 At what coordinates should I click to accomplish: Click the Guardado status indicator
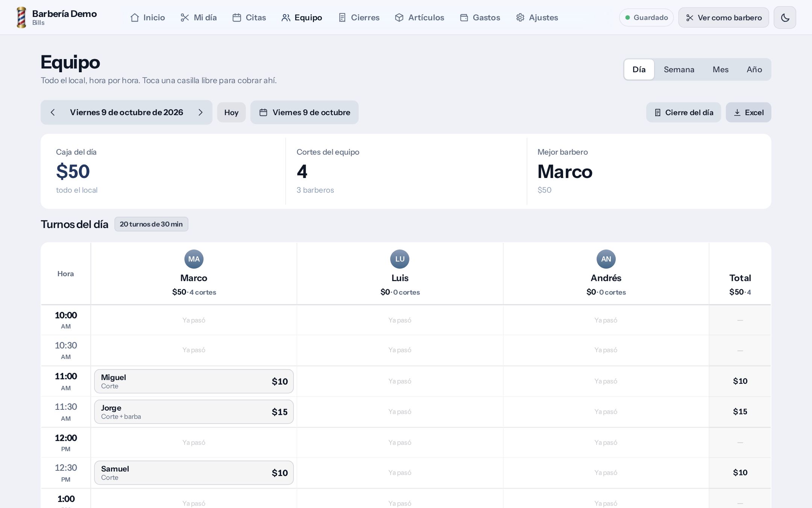(x=646, y=17)
